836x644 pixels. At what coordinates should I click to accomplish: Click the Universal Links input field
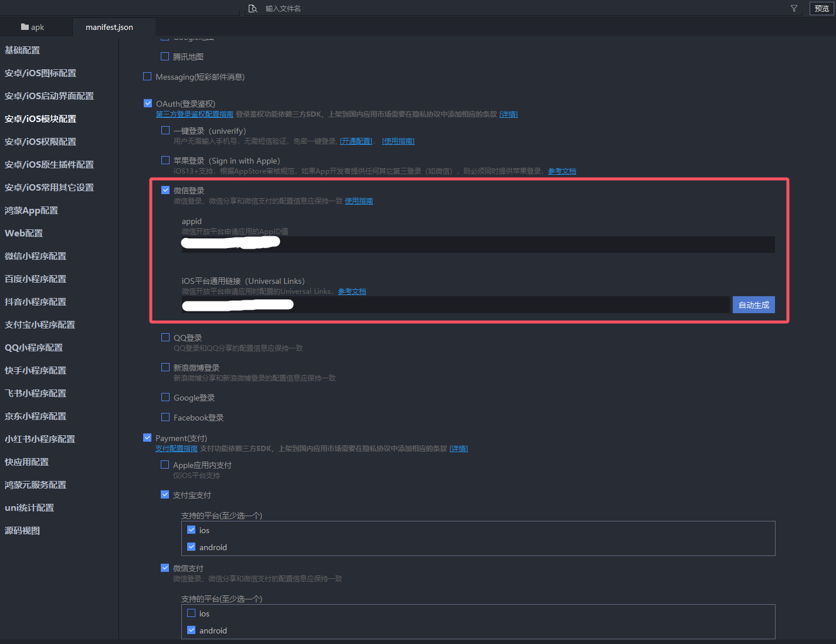click(x=456, y=304)
